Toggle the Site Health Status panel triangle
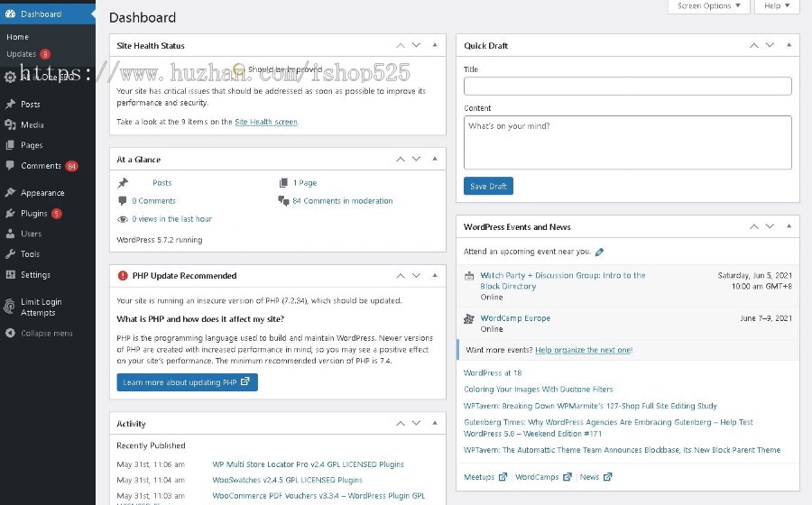The width and height of the screenshot is (812, 505). [x=435, y=45]
